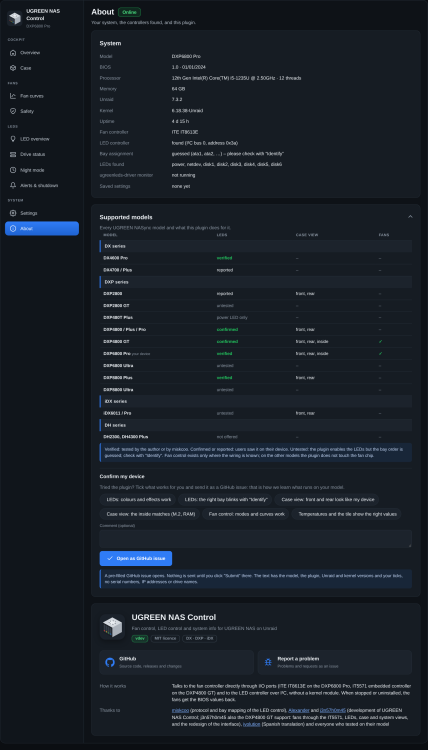Click the fans checkmark in DXP4800 GT row
This screenshot has height=750, width=428.
tap(380, 342)
